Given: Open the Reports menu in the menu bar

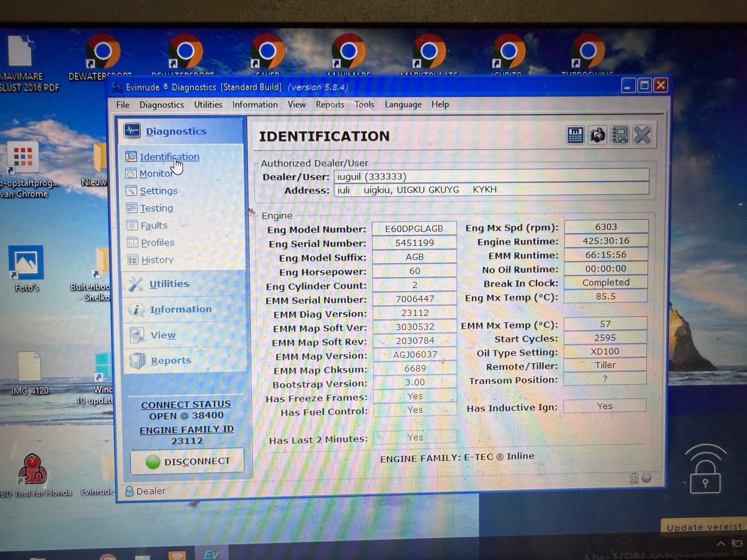Looking at the screenshot, I should coord(330,105).
